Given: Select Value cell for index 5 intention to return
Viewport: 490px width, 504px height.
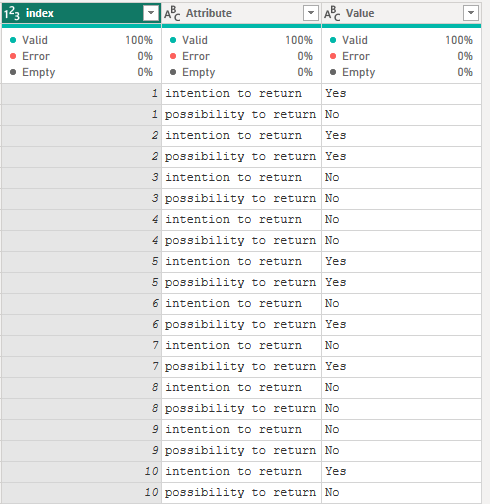Looking at the screenshot, I should [401, 262].
